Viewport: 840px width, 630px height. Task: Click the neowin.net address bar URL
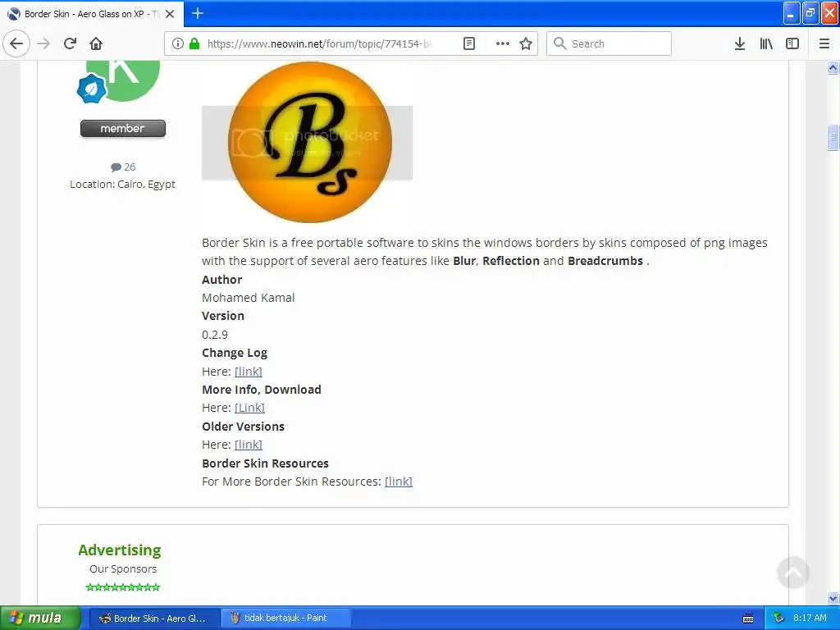click(x=320, y=43)
